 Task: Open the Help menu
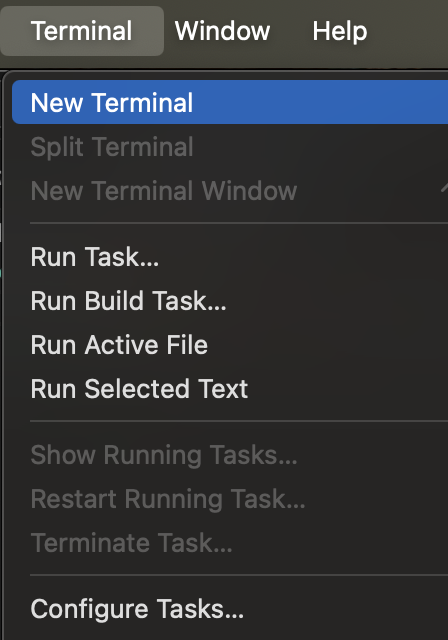coord(340,31)
